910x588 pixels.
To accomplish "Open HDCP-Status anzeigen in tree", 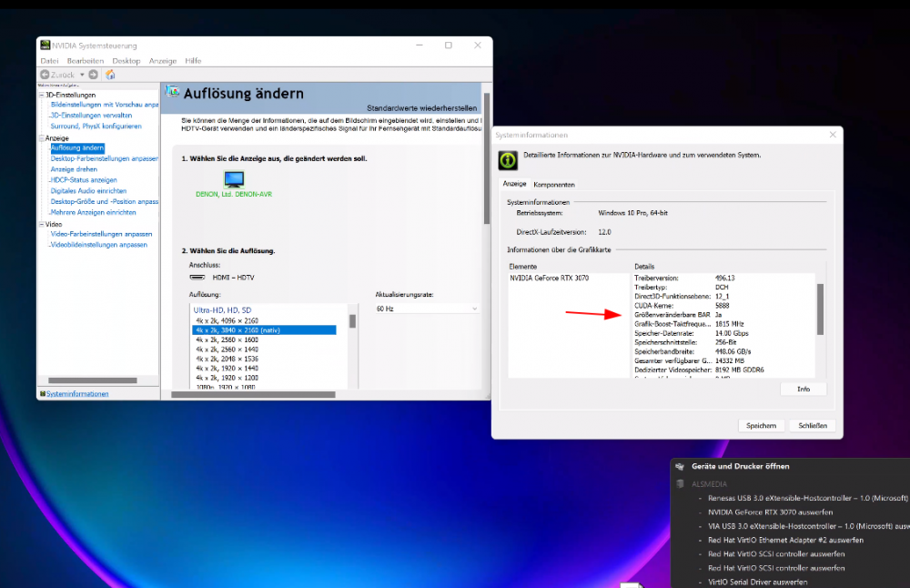I will coord(84,180).
